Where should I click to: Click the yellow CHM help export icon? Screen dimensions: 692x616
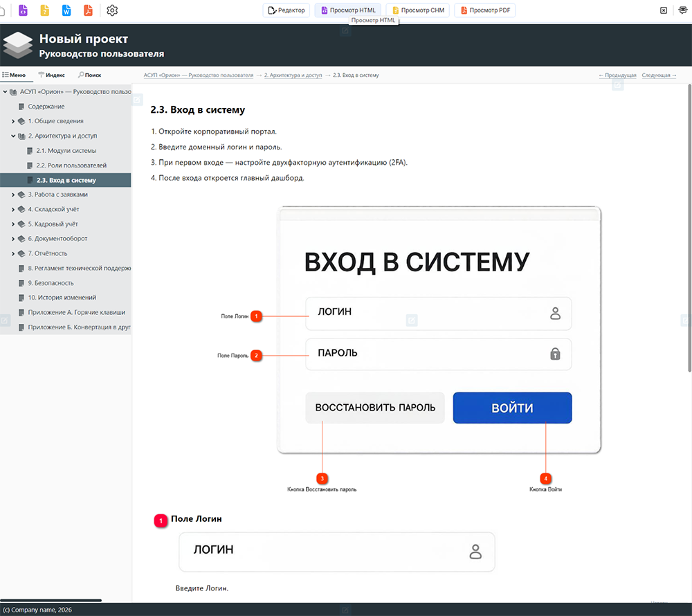click(x=45, y=10)
